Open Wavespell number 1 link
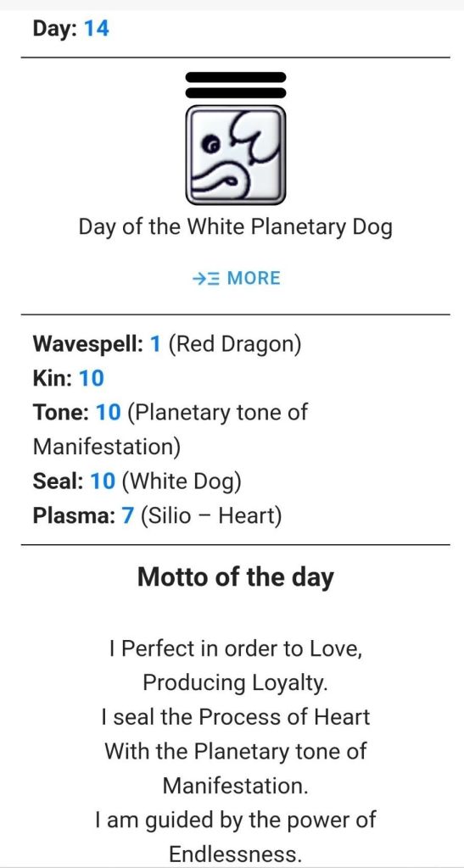The image size is (464, 868). [x=155, y=344]
